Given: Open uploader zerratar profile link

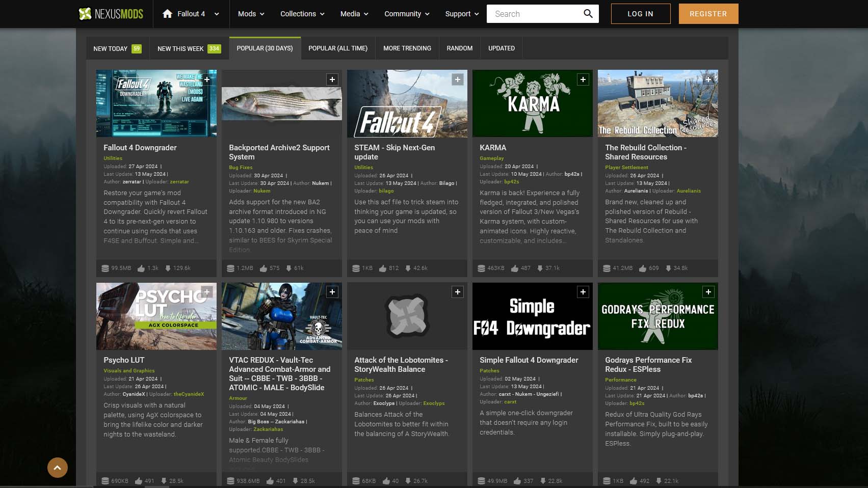Looking at the screenshot, I should point(179,182).
